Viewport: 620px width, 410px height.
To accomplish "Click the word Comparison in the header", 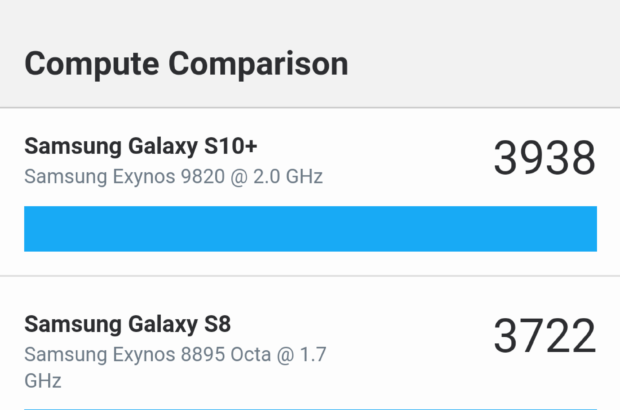I will (x=258, y=63).
